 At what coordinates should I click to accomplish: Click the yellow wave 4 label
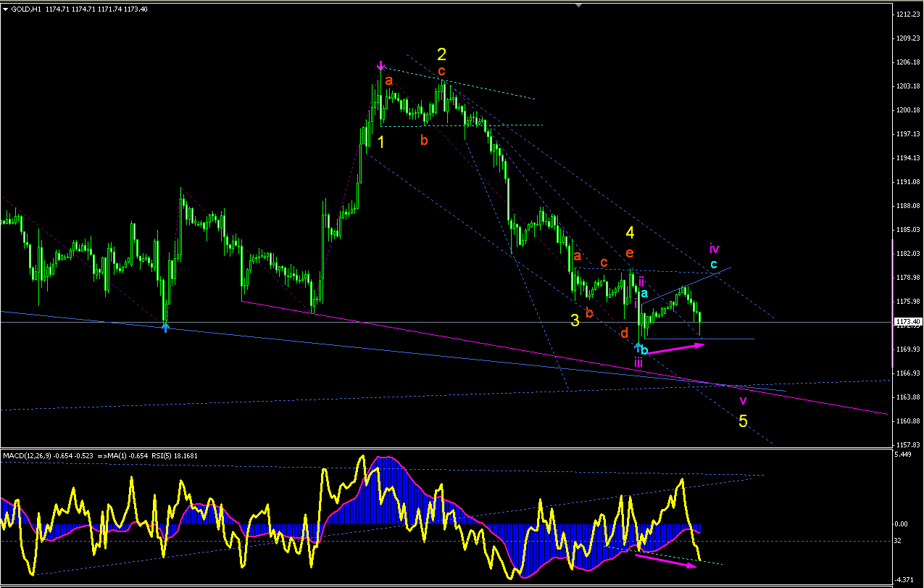click(630, 233)
